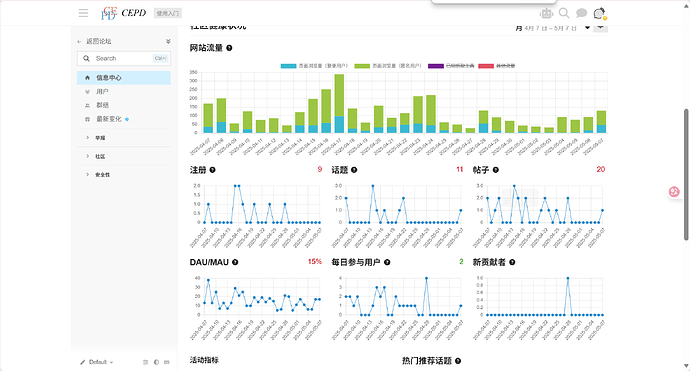Open the 话题 report heading
This screenshot has width=690, height=371.
(340, 170)
